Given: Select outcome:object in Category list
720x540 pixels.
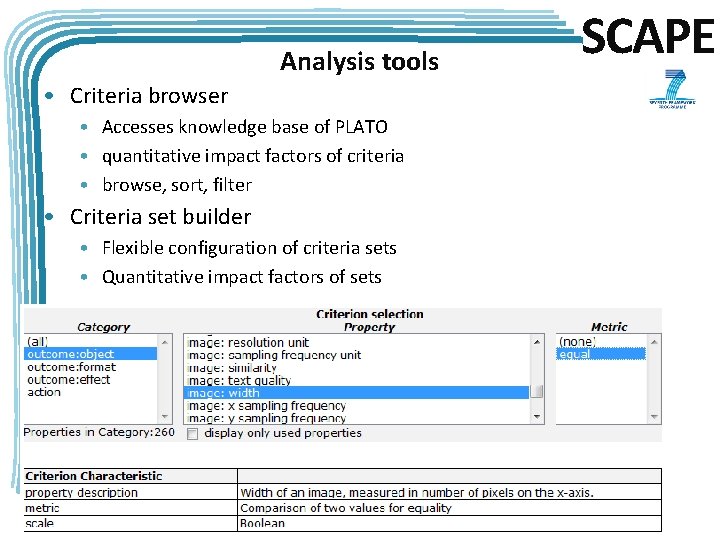Looking at the screenshot, I should tap(90, 354).
